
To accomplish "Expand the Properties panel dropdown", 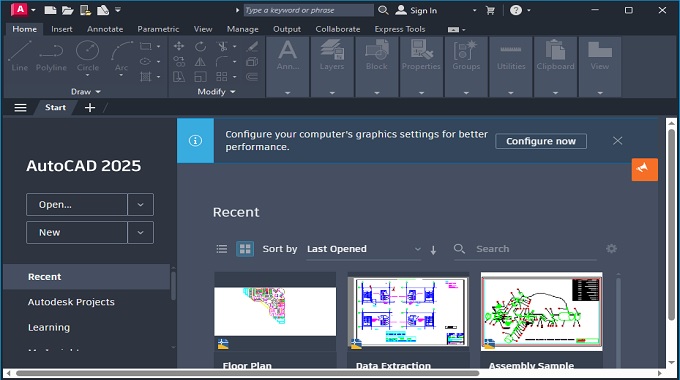I will [421, 93].
